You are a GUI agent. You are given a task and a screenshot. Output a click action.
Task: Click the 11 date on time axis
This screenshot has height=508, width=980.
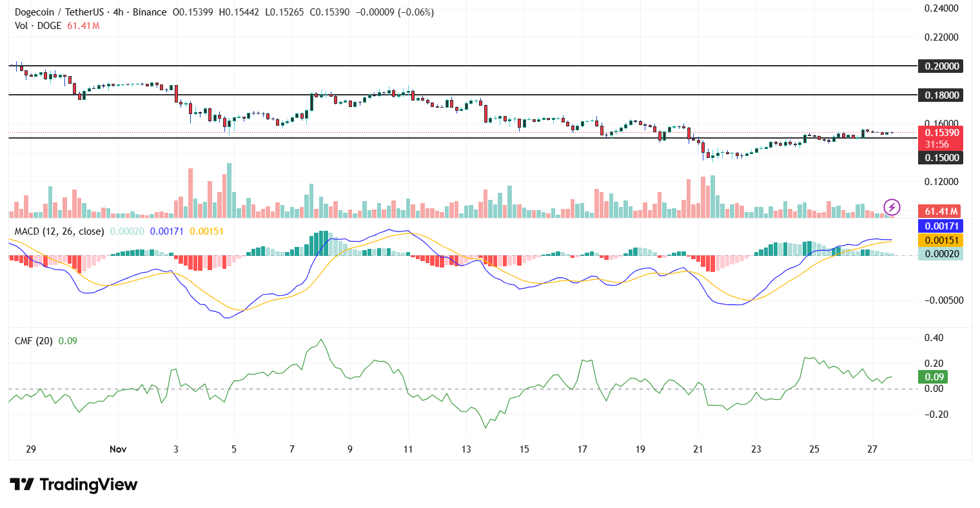(407, 449)
